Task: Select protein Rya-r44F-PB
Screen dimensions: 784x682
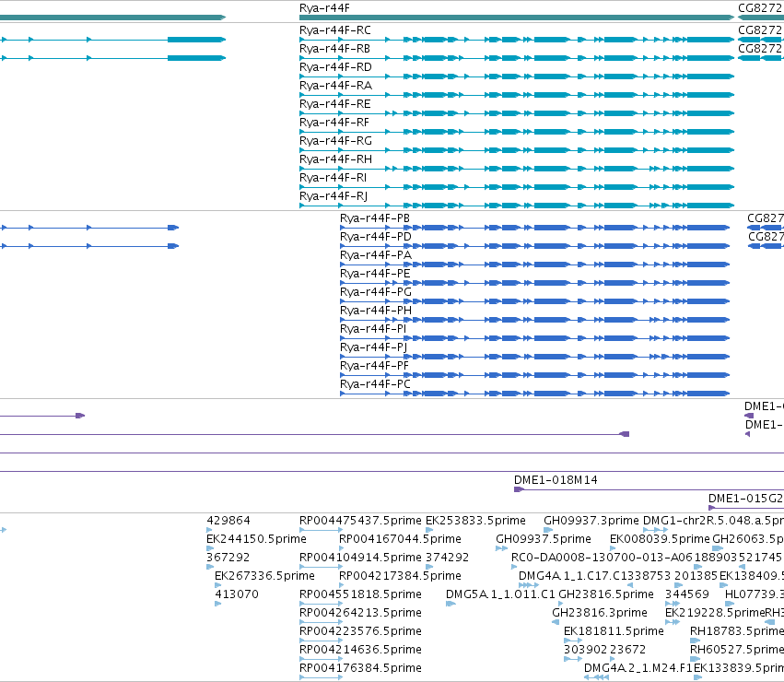Action: (375, 218)
